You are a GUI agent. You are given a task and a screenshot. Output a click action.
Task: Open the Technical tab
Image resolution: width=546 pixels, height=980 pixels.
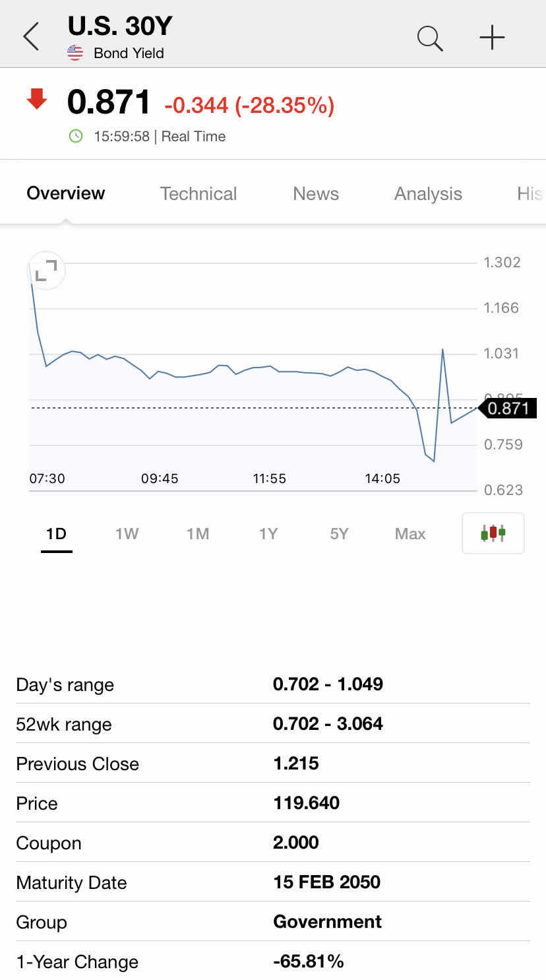[198, 193]
